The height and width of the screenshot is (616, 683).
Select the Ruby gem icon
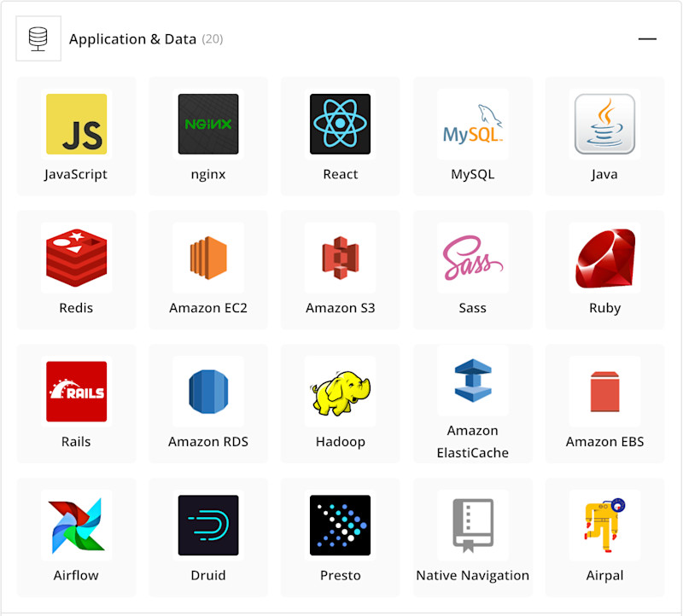(604, 259)
